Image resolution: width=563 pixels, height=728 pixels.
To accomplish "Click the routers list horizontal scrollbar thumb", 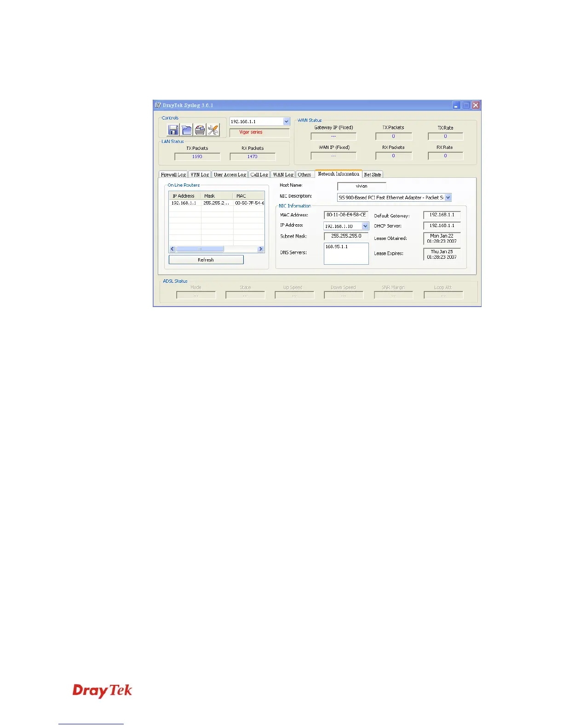I will point(200,249).
